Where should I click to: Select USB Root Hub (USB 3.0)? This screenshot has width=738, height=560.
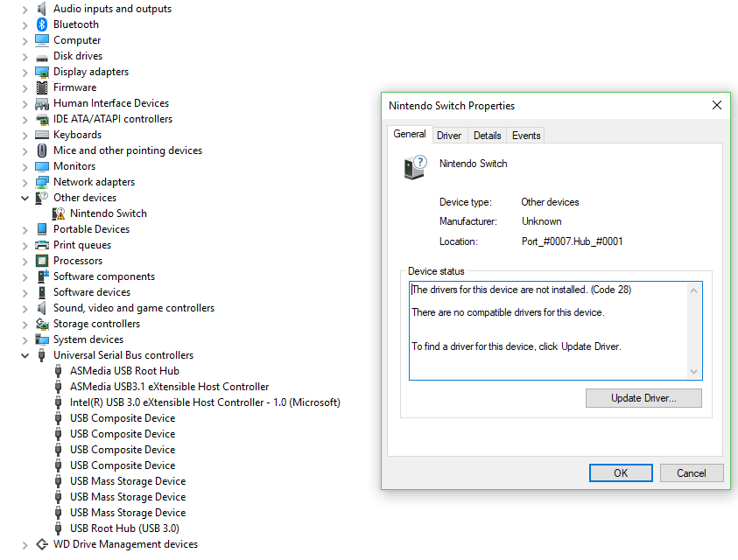coord(124,528)
